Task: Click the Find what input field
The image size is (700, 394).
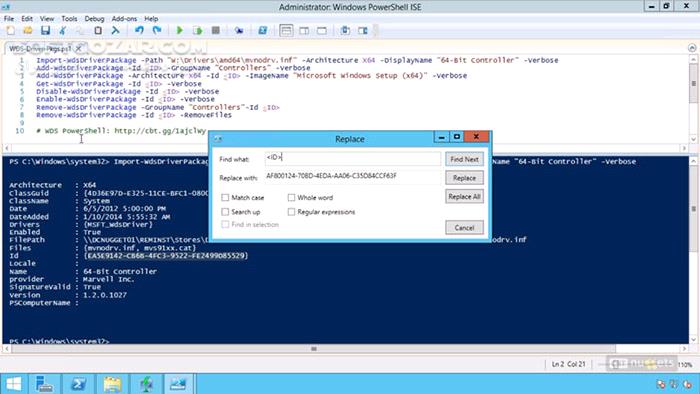Action: coord(353,158)
